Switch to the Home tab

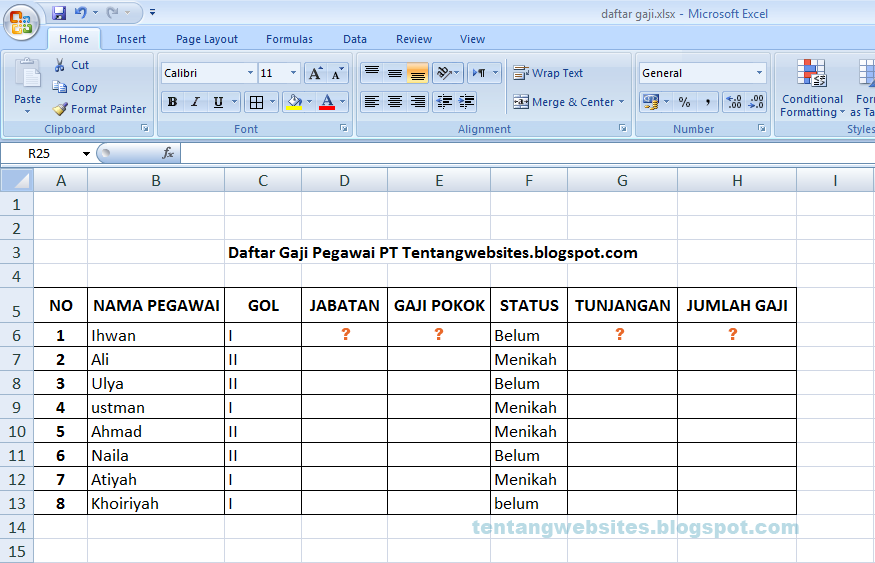tap(74, 39)
